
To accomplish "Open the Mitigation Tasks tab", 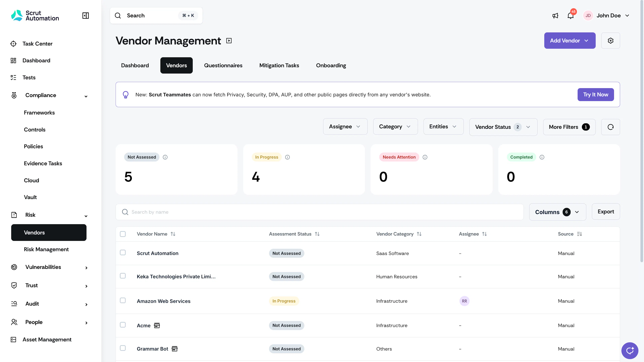I will pos(279,65).
